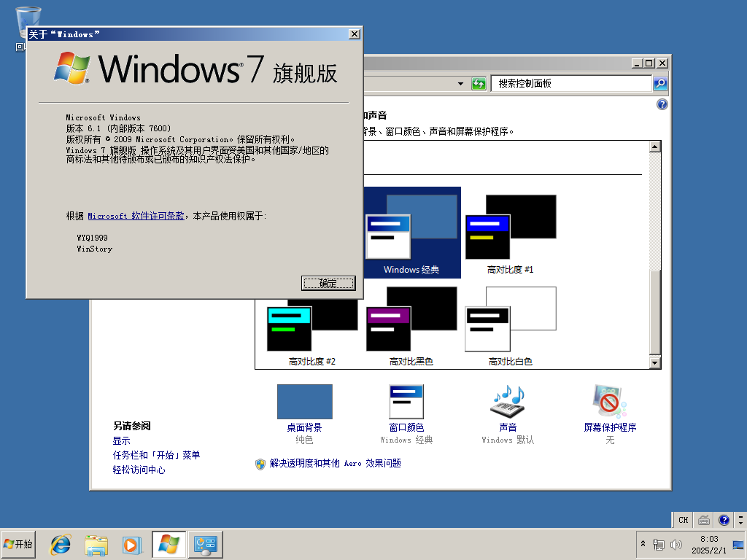Screen dimensions: 747x560
Task: Minimize the control panel window
Action: point(638,63)
